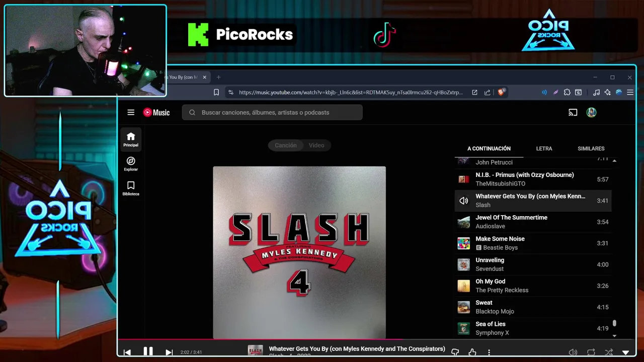Select the LETRA tab
This screenshot has height=362, width=644.
[x=544, y=149]
